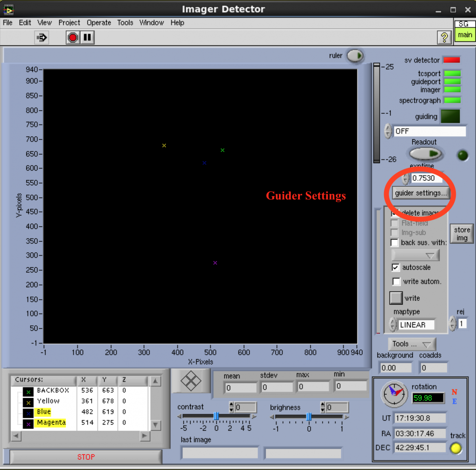Click the green LED beside Readout switch
Image resolution: width=476 pixels, height=470 pixels.
[x=463, y=155]
